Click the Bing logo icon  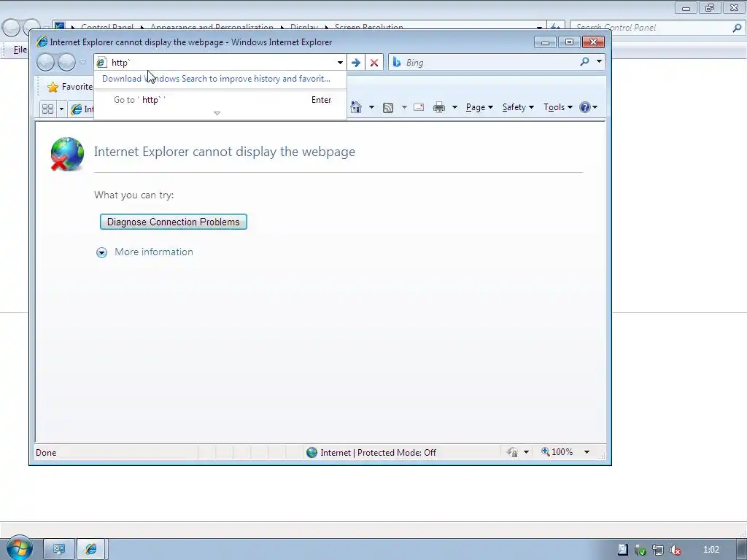click(396, 62)
